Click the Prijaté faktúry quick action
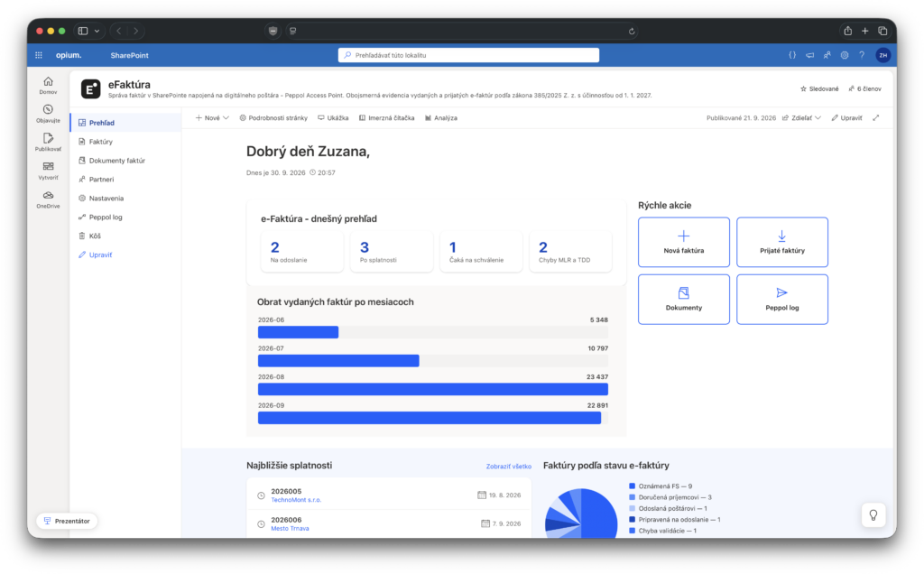924x574 pixels. [x=782, y=242]
